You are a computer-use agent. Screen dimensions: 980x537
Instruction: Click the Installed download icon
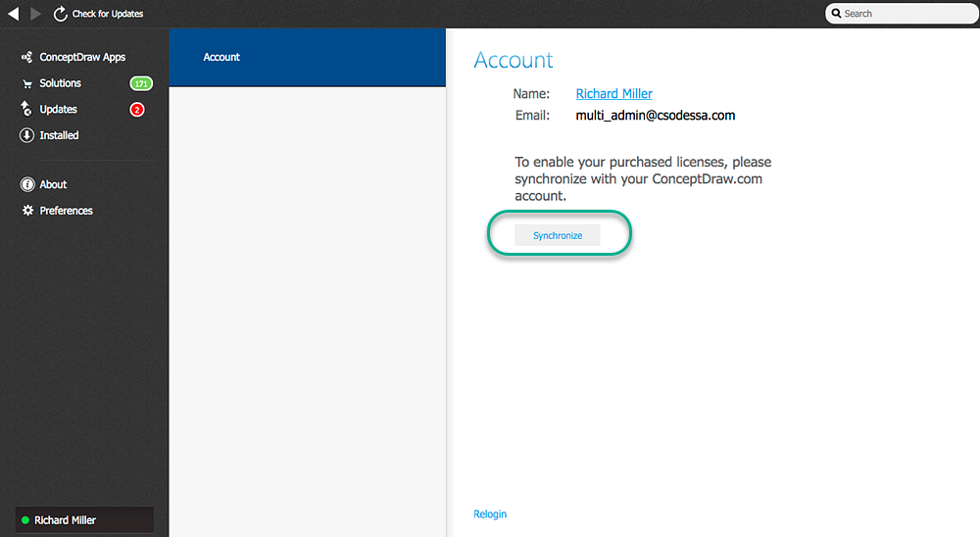click(x=26, y=135)
